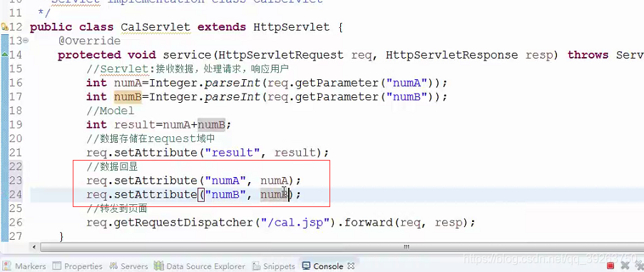
Task: Open the Properties tab
Action: coord(77,266)
